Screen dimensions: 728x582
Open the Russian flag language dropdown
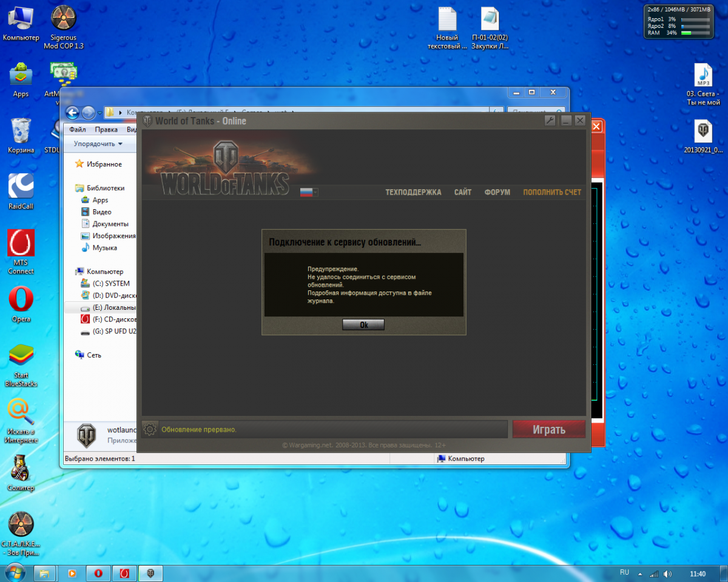309,192
